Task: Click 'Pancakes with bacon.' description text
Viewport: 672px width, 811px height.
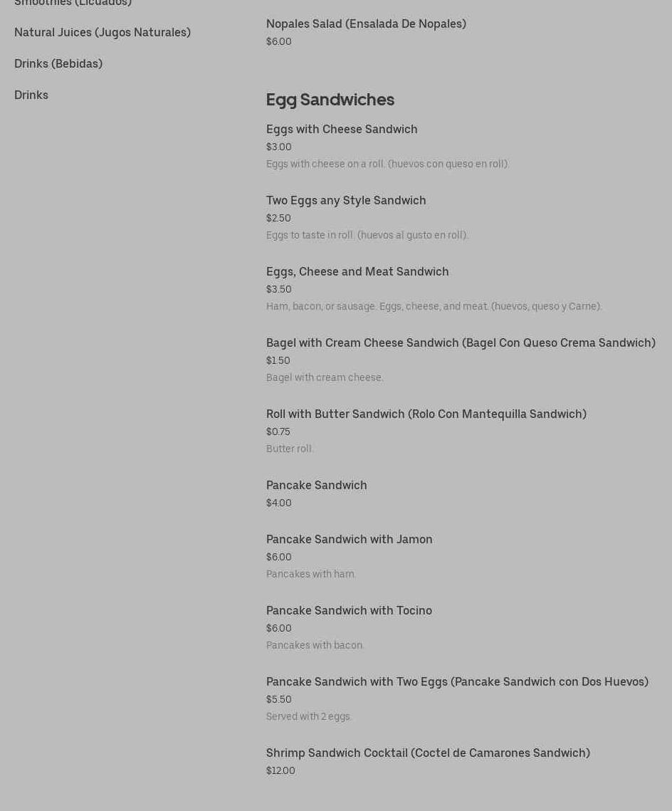Action: pos(315,645)
